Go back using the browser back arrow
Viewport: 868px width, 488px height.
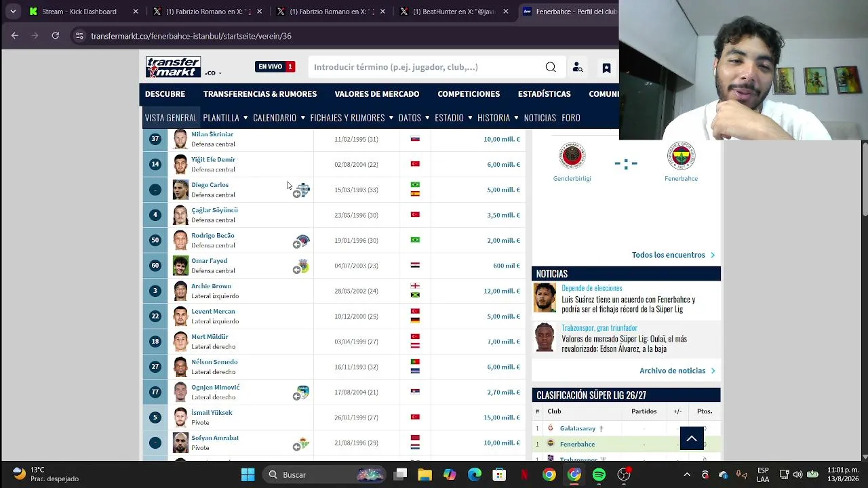[x=15, y=35]
